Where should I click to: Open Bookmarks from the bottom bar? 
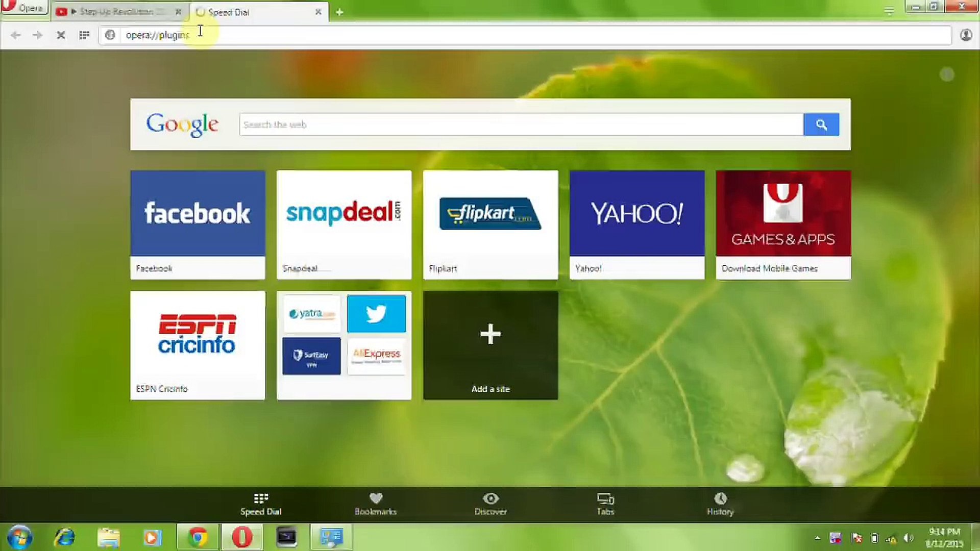point(376,504)
